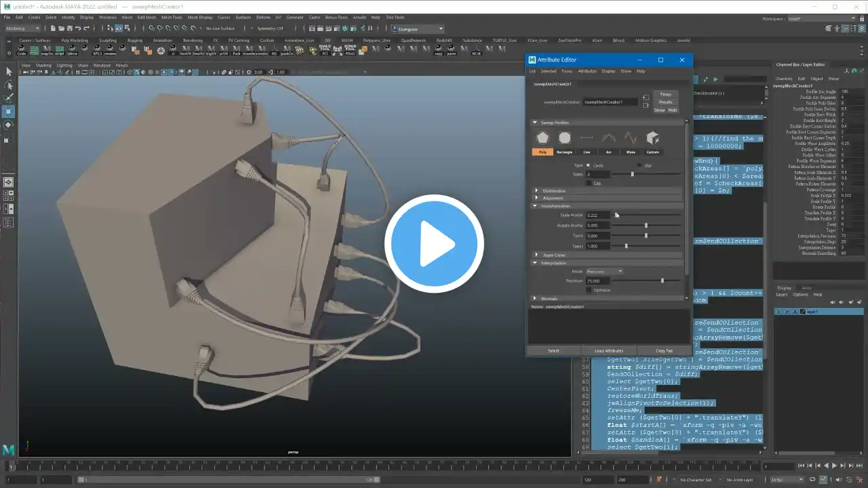Click the Select button at bottom

pos(553,351)
